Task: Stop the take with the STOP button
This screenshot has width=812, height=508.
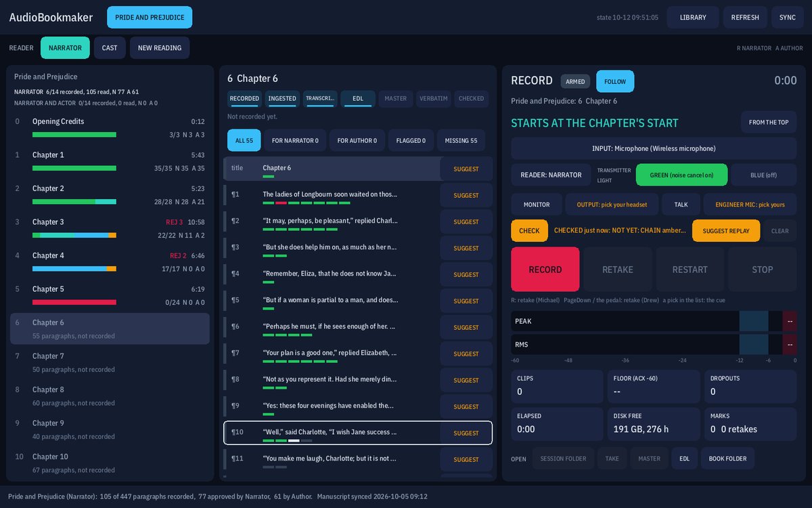Action: click(x=762, y=270)
